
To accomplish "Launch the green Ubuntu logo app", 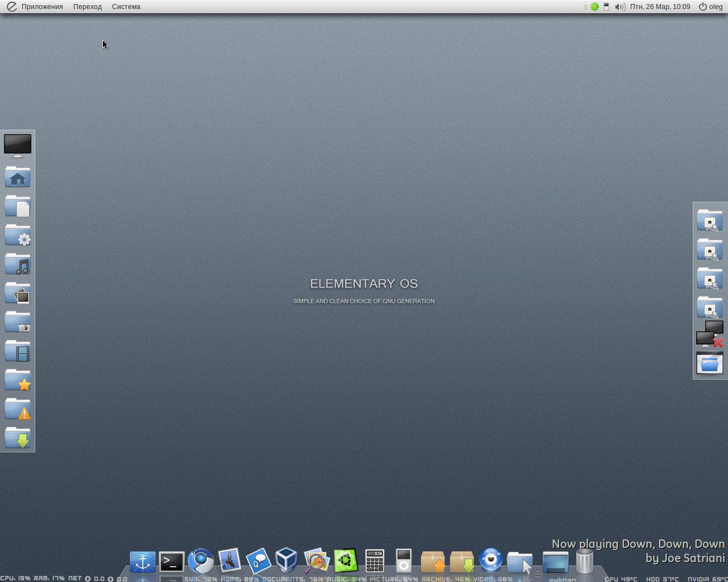I will point(346,562).
